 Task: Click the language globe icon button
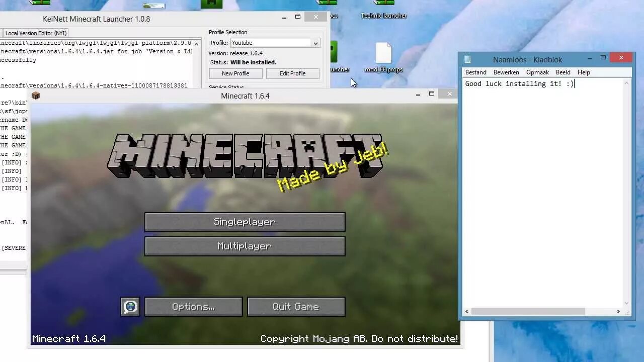130,307
